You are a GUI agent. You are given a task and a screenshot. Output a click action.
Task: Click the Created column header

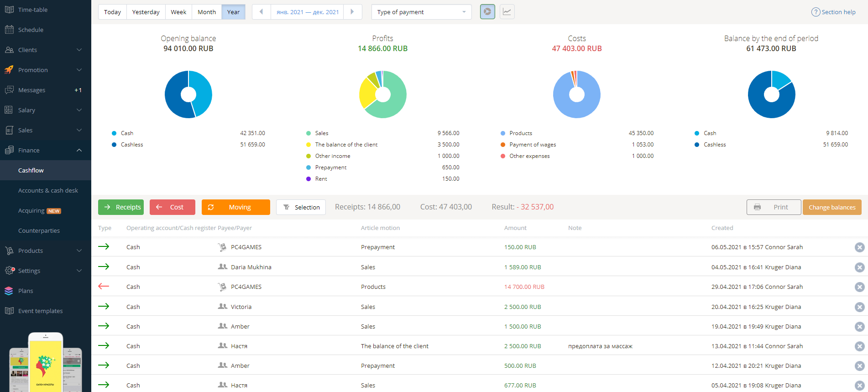(722, 228)
